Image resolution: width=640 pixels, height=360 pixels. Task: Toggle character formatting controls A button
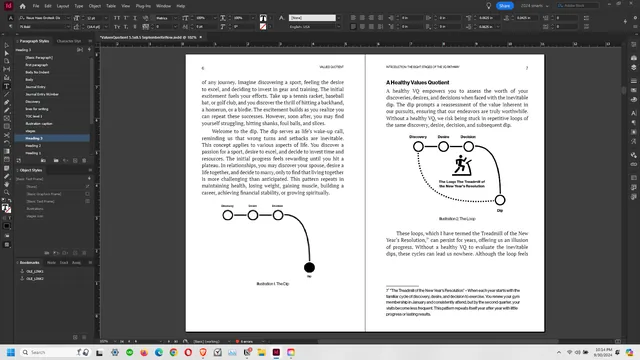pyautogui.click(x=11, y=18)
